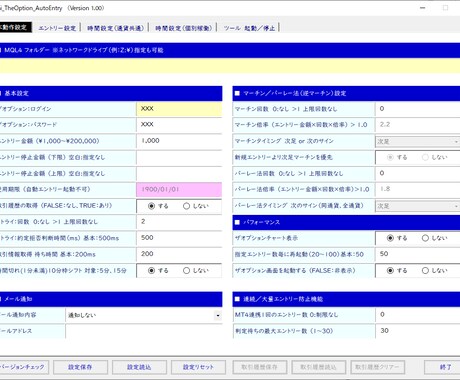This screenshot has width=460, height=380.
Task: Click the 設定リセット button
Action: click(198, 367)
